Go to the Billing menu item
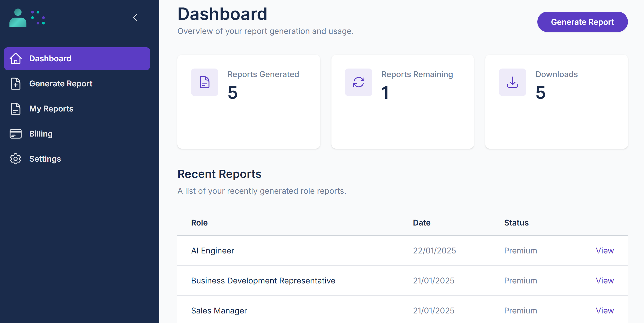This screenshot has height=323, width=644. coord(41,134)
